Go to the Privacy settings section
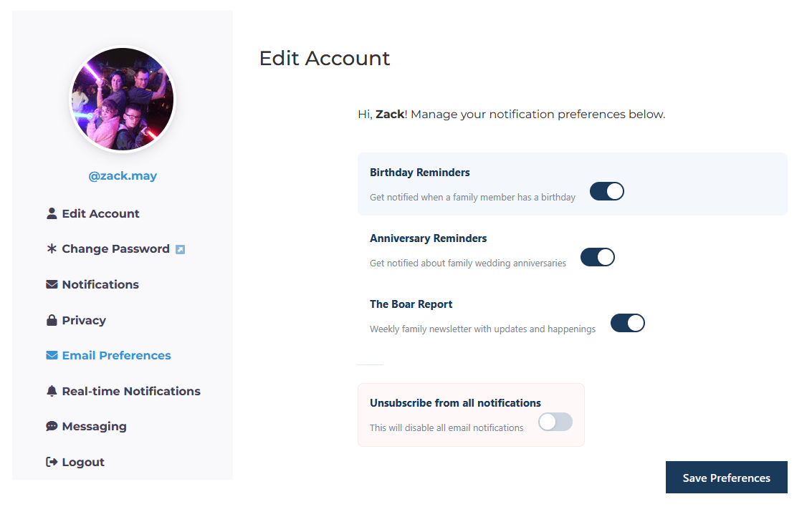Image resolution: width=812 pixels, height=532 pixels. (x=84, y=320)
